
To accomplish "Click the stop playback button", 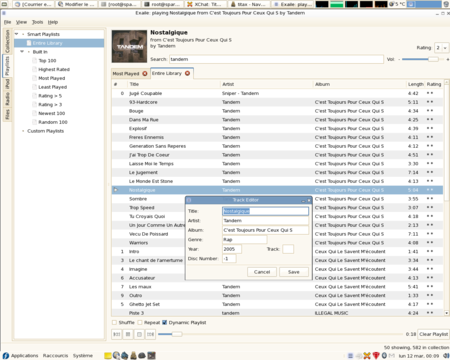I will pos(139,334).
